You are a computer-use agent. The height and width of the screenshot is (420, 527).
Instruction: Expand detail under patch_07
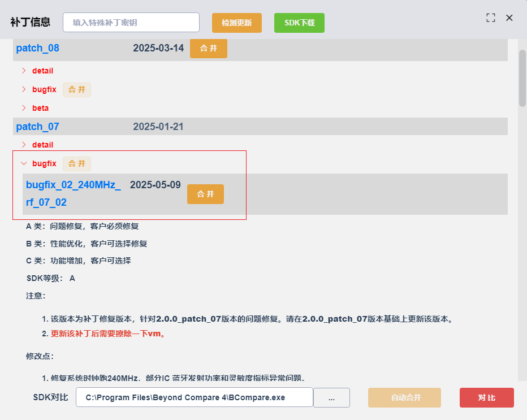[38, 145]
